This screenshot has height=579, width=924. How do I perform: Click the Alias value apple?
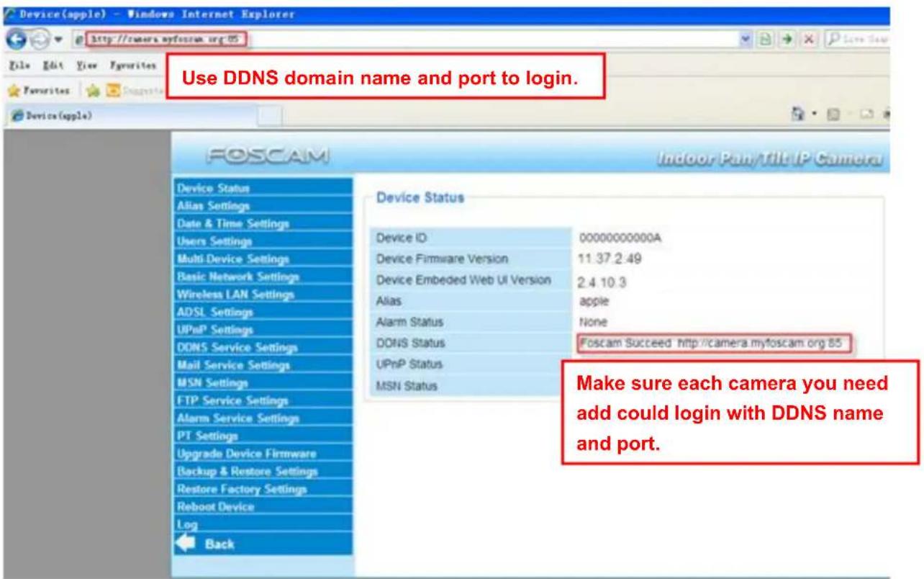594,300
